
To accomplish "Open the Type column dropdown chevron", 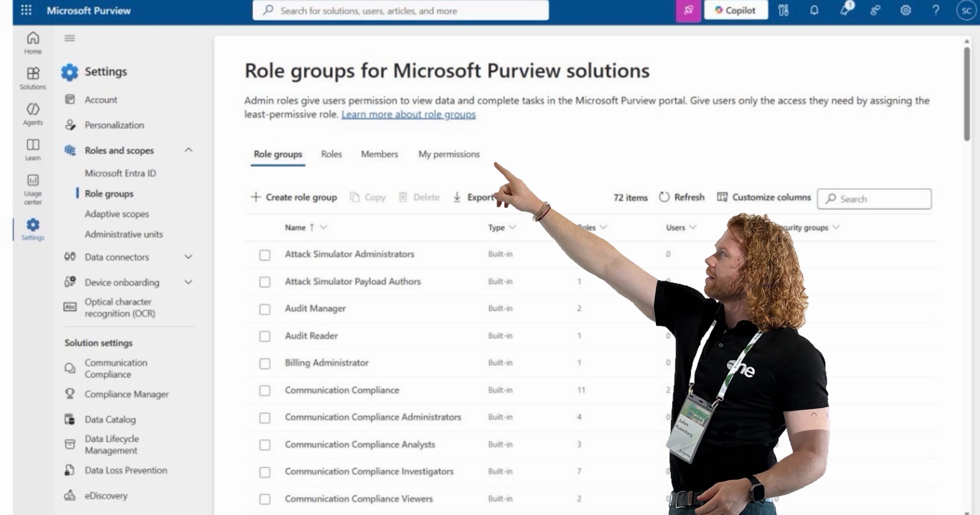I will click(x=513, y=227).
